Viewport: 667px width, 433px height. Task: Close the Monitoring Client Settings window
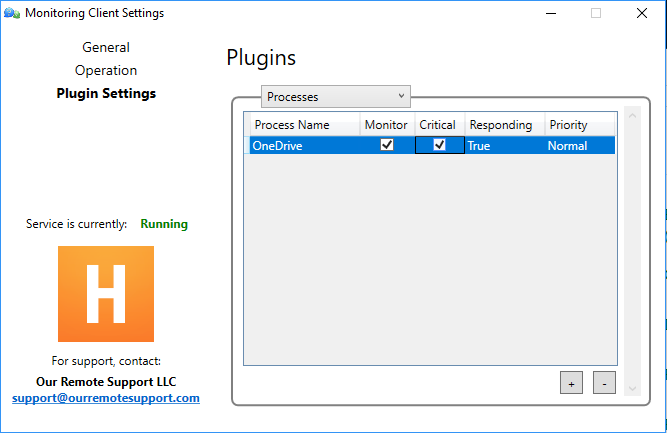pos(642,13)
